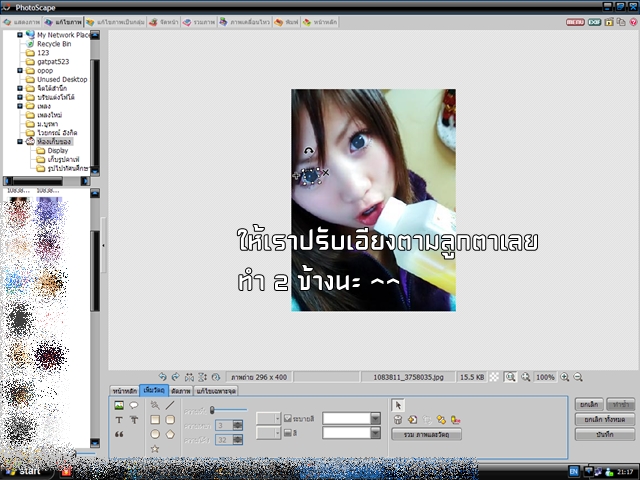Open the ตัดภาพ crop tab

tap(181, 391)
